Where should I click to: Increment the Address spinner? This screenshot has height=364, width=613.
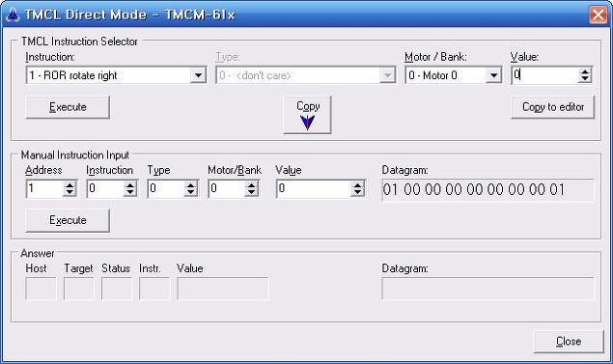pyautogui.click(x=70, y=185)
